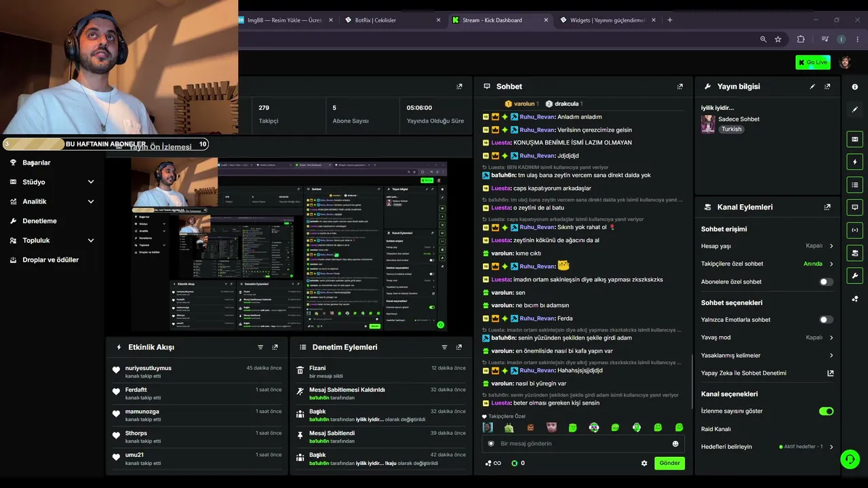Image resolution: width=868 pixels, height=488 pixels.
Task: Open Başarılar in the sidebar
Action: pos(37,163)
